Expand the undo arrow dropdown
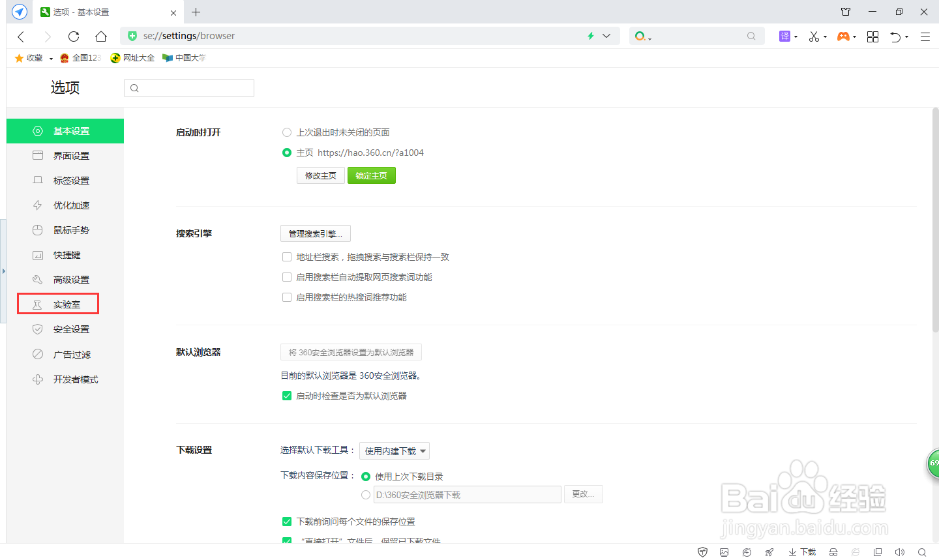The image size is (939, 560). (x=907, y=37)
